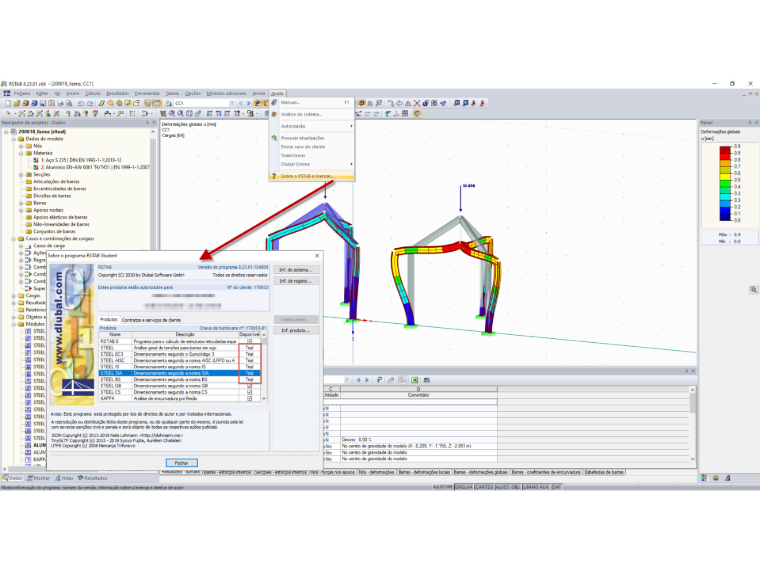Click the color scale icon below the Painel
Screen dimensions: 760x570
pyautogui.click(x=704, y=478)
